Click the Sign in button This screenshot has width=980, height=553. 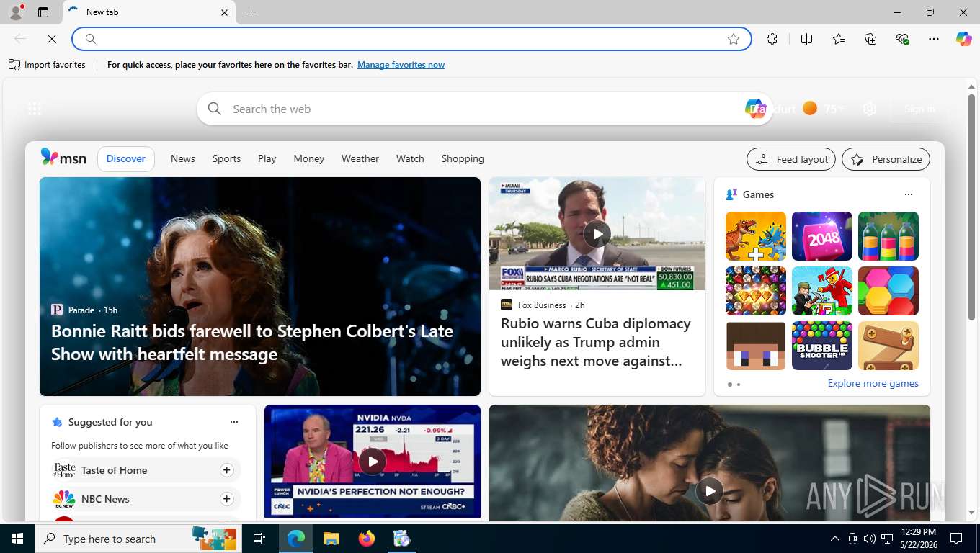click(919, 109)
